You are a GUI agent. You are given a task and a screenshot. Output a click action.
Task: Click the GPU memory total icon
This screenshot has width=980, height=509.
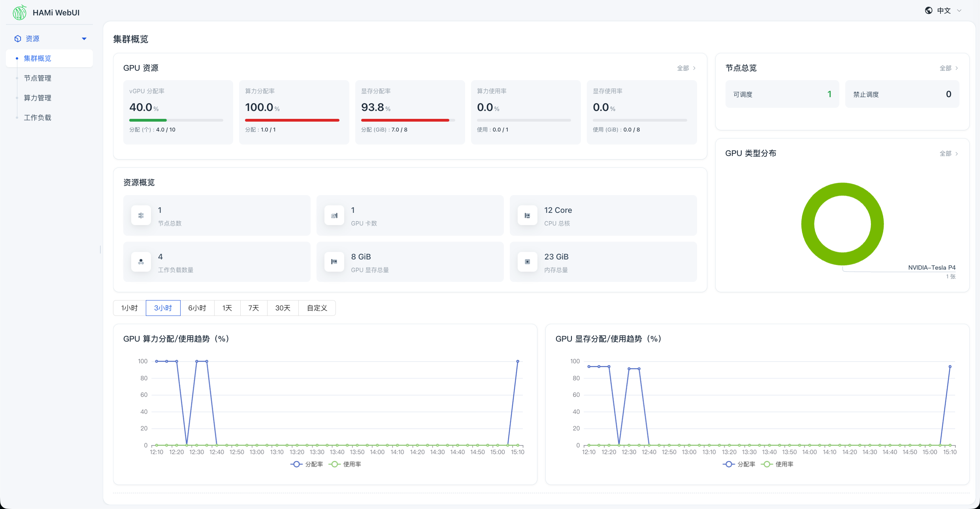[334, 262]
